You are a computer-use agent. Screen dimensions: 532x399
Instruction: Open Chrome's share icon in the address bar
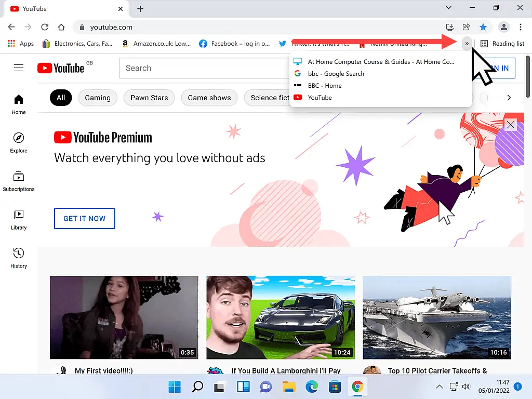click(466, 26)
